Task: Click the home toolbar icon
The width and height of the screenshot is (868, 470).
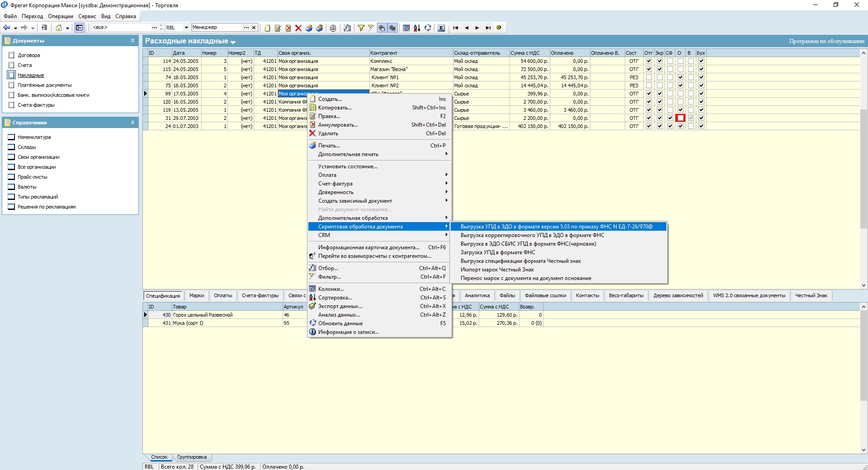Action: 59,28
